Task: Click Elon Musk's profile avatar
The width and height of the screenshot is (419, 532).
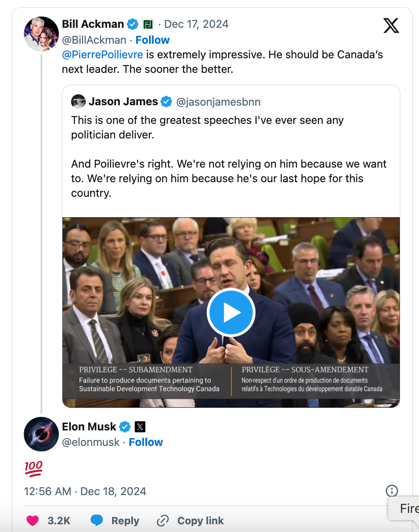Action: (x=41, y=434)
